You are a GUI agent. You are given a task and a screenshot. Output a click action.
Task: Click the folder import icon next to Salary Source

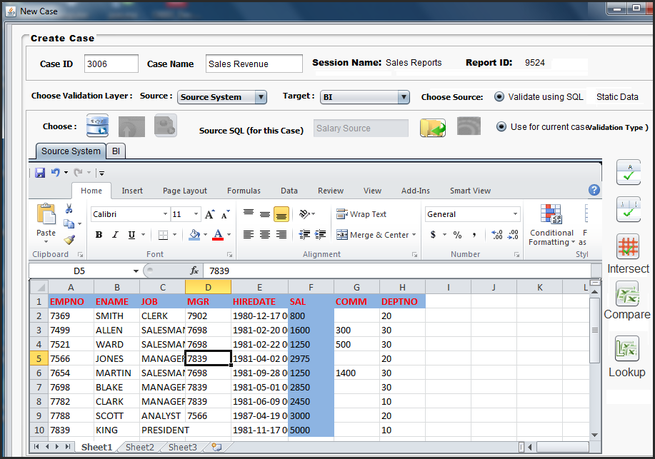click(x=433, y=127)
